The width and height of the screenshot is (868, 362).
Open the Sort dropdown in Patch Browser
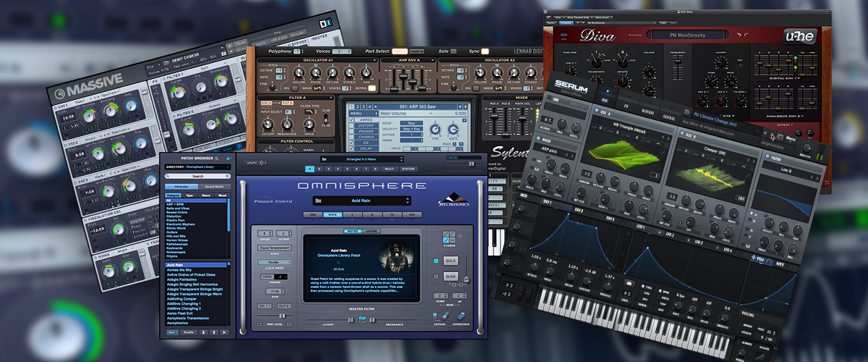coord(173,332)
